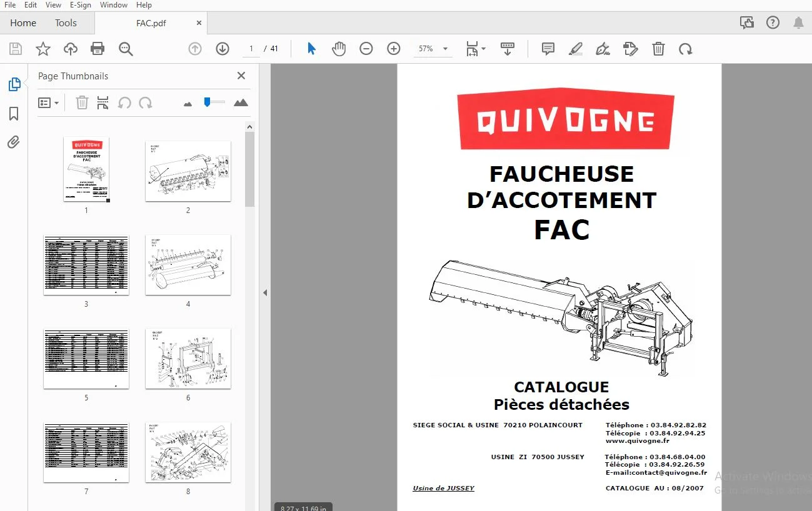The height and width of the screenshot is (511, 812).
Task: Select the Highlight text tool
Action: point(576,49)
